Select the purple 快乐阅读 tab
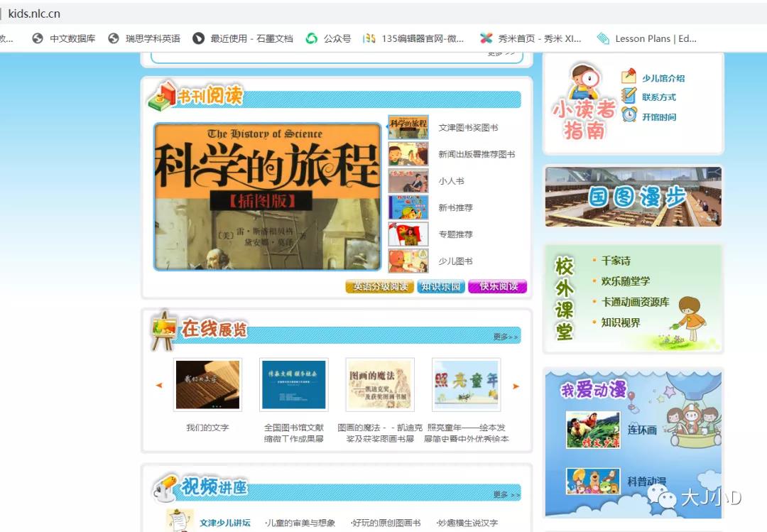The width and height of the screenshot is (767, 532). 498,287
